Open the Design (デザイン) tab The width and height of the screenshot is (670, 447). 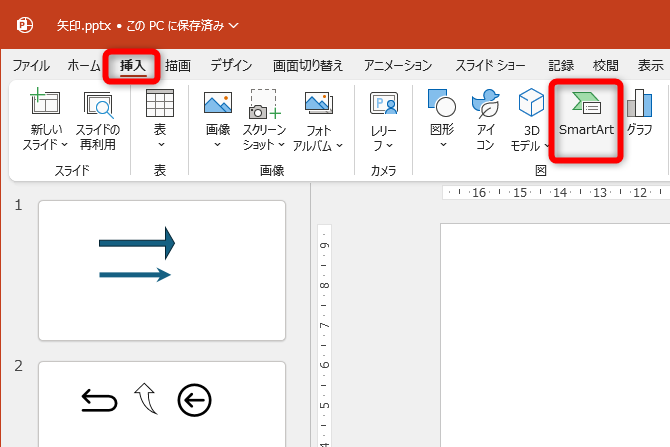coord(231,65)
